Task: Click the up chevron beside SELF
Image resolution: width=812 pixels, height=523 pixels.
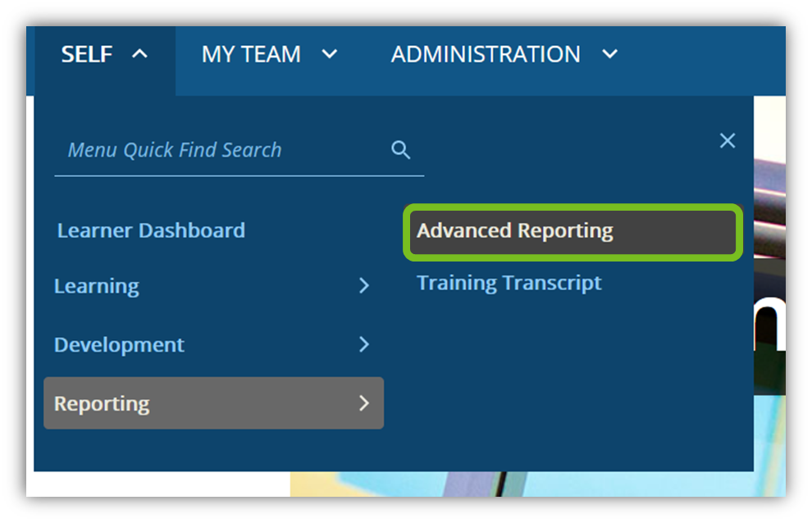Action: click(x=139, y=54)
